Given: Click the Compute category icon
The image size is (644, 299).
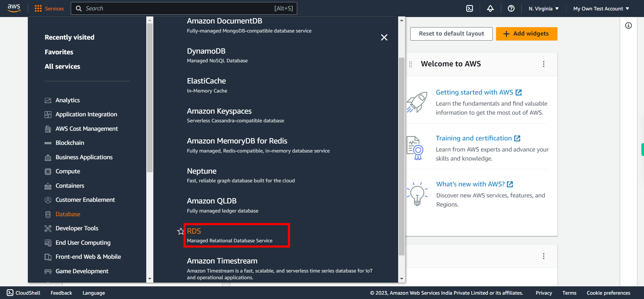Looking at the screenshot, I should (x=48, y=172).
